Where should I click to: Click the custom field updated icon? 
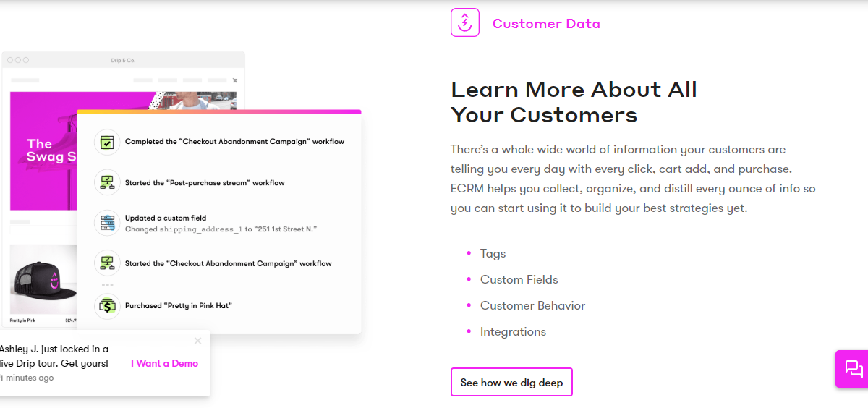pyautogui.click(x=107, y=223)
